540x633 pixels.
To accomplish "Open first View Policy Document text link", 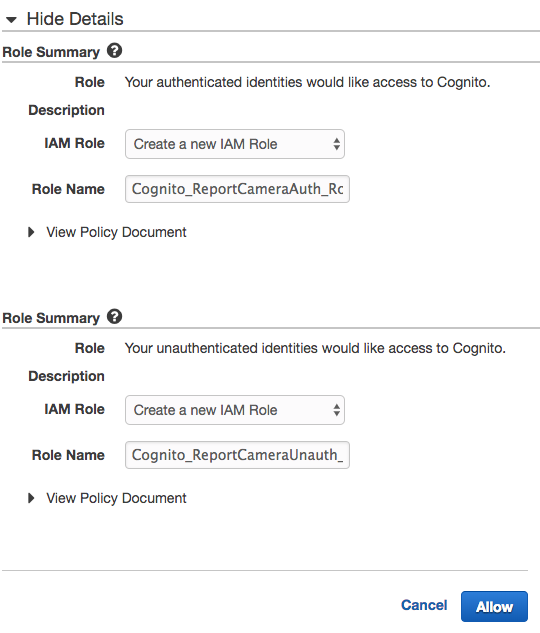I will click(116, 232).
